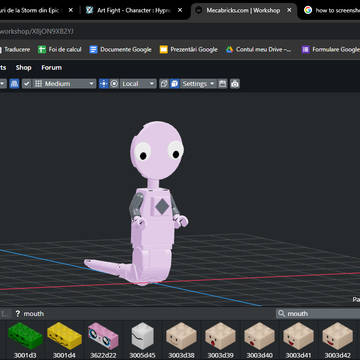The height and width of the screenshot is (360, 360).
Task: Open the Formulare Google bookmark
Action: (331, 50)
